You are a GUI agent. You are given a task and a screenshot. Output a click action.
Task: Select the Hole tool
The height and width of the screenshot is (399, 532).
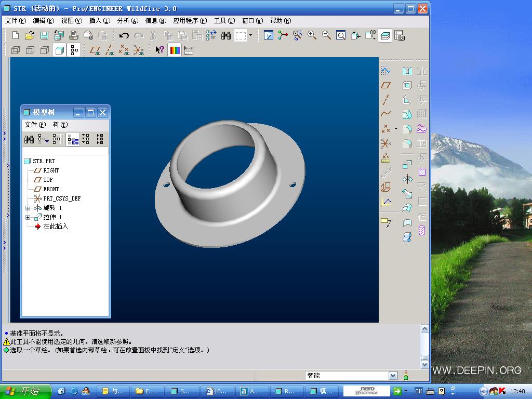click(407, 71)
